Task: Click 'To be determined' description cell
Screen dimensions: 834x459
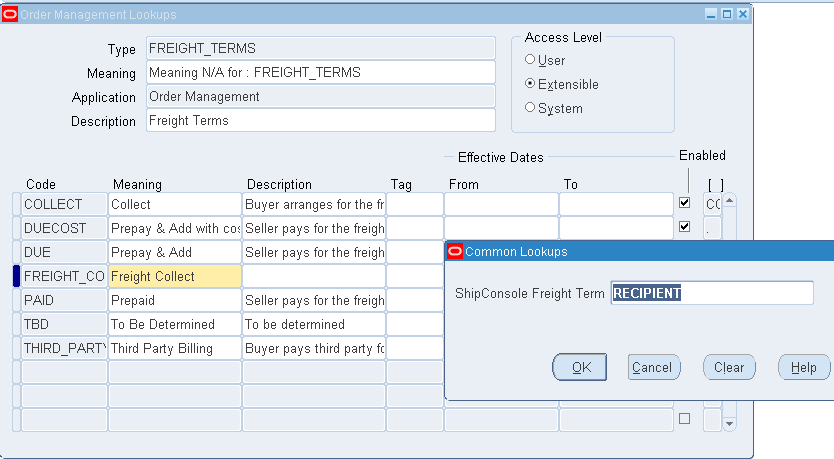Action: 314,324
